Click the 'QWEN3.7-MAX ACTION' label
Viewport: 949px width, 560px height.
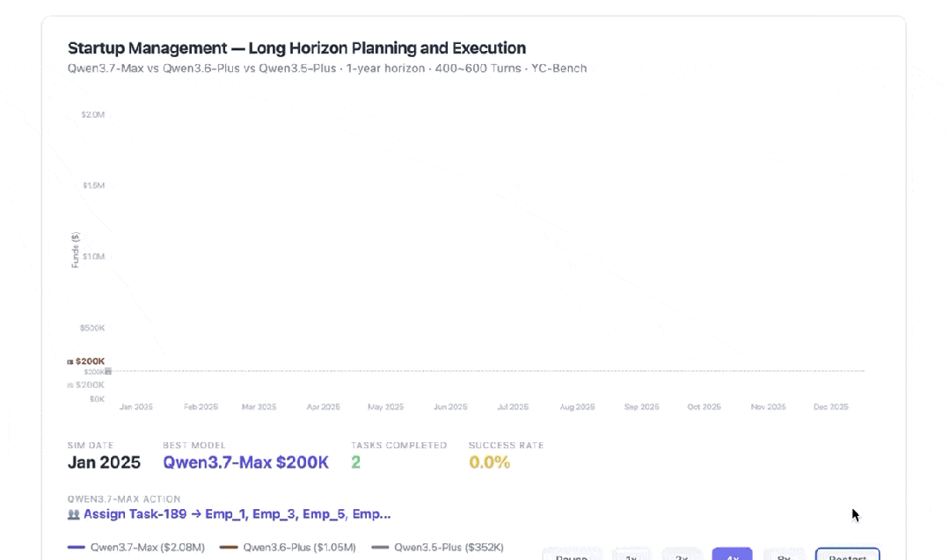[x=124, y=499]
